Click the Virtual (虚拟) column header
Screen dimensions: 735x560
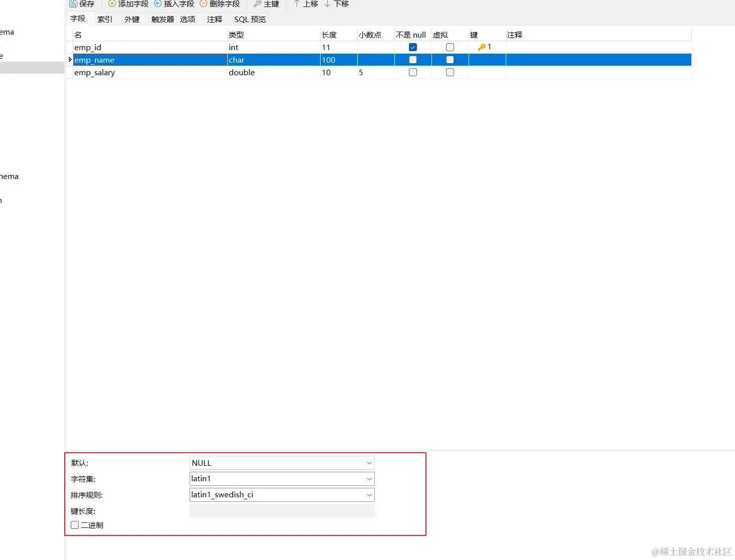[450, 35]
